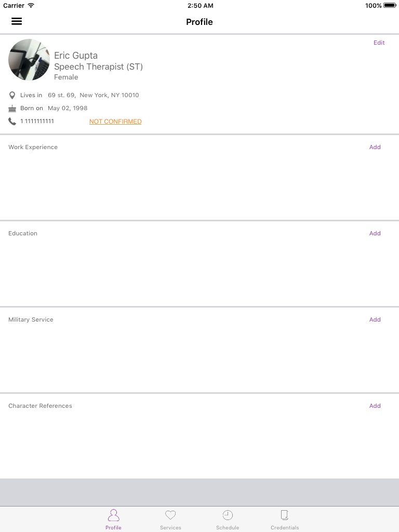This screenshot has width=399, height=532.
Task: Add a Character References entry
Action: tap(375, 405)
